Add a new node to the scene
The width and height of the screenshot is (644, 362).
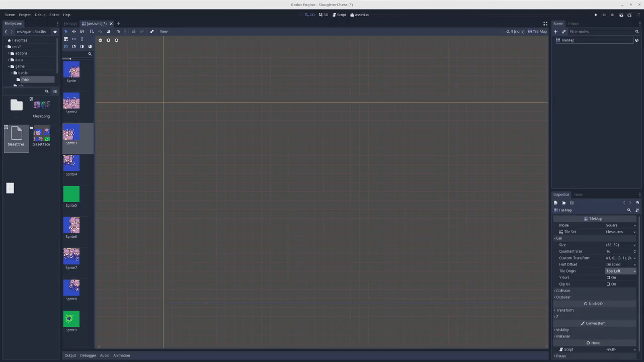pyautogui.click(x=555, y=32)
